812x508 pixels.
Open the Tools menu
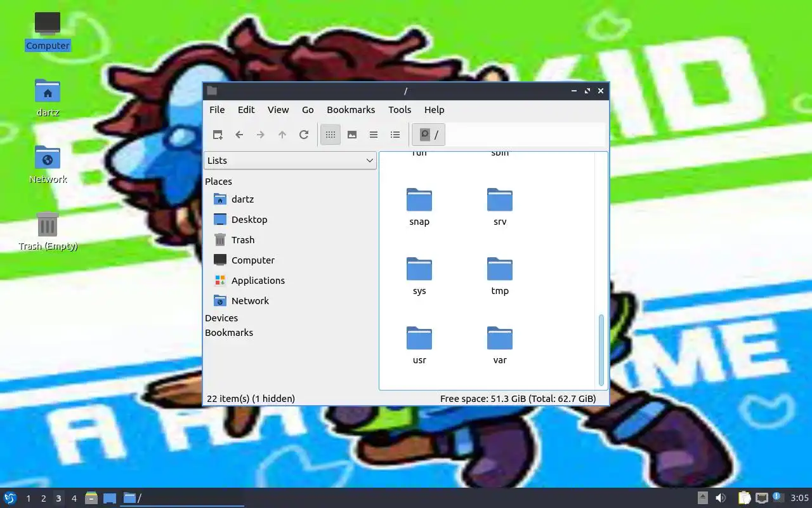400,110
